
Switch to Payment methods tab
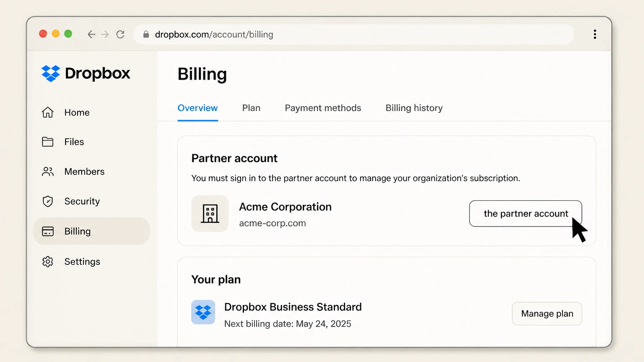323,108
